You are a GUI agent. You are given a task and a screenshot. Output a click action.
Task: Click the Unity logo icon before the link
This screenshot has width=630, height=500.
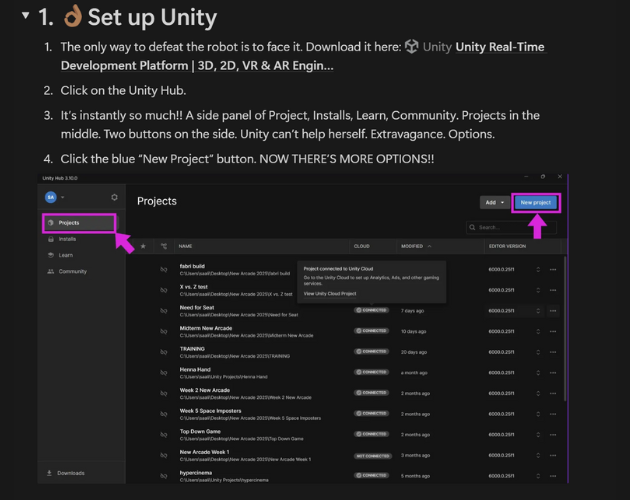point(411,47)
